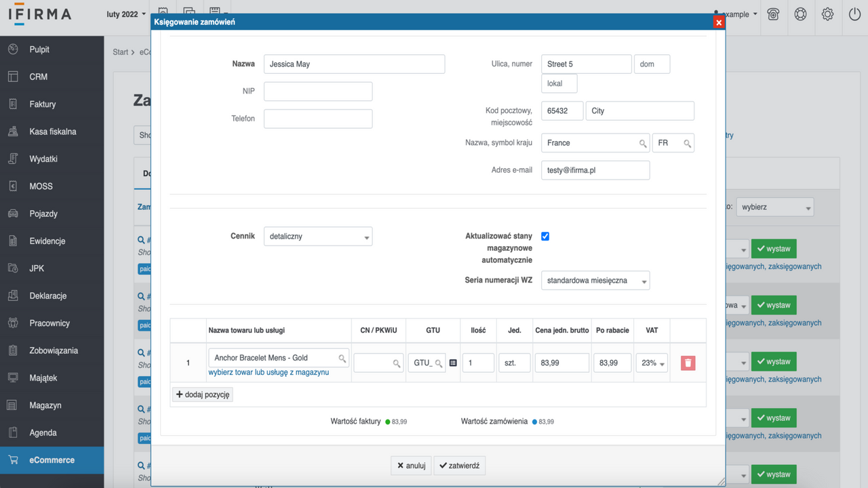
Task: Click the zatwierdź button to confirm
Action: (x=459, y=465)
